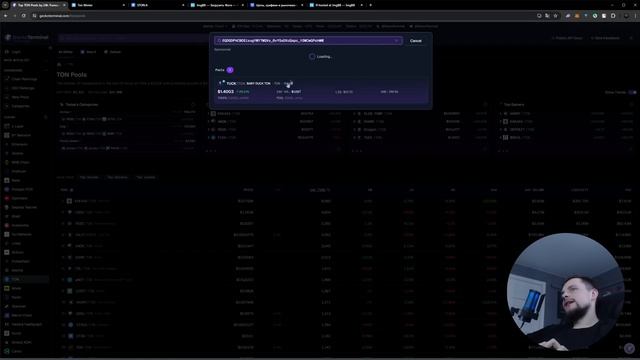Click the GeckoTerminal logo
Image resolution: width=640 pixels, height=360 pixels.
27,37
